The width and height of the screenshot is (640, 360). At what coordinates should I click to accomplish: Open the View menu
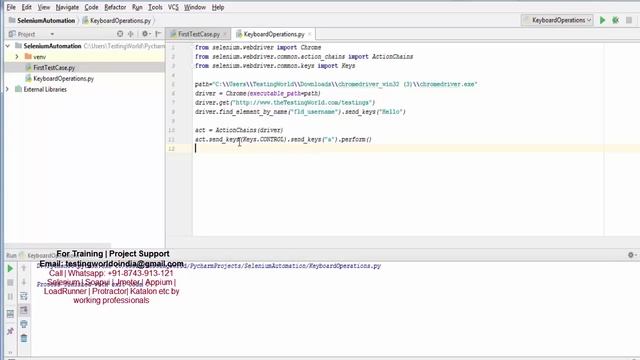coord(44,7)
